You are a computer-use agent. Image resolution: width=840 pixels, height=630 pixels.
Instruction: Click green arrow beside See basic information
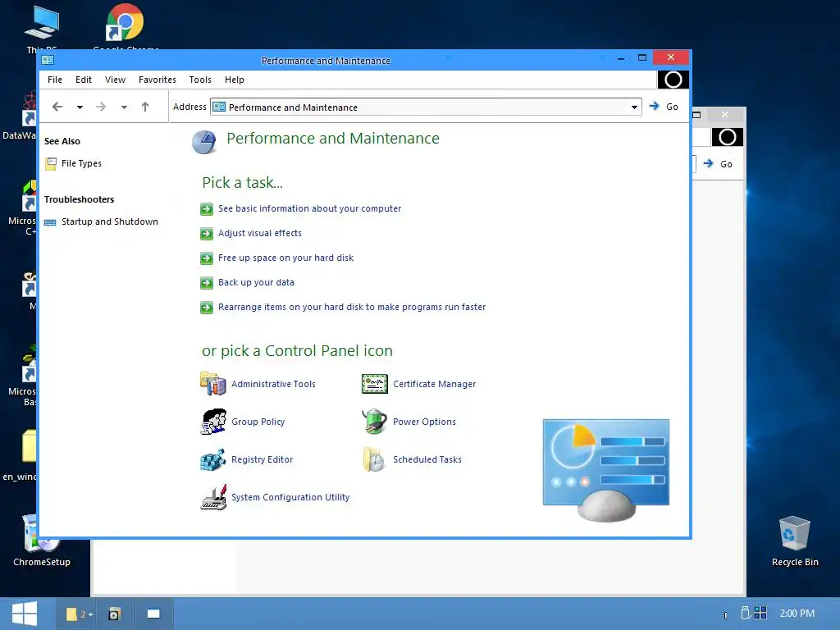coord(206,209)
